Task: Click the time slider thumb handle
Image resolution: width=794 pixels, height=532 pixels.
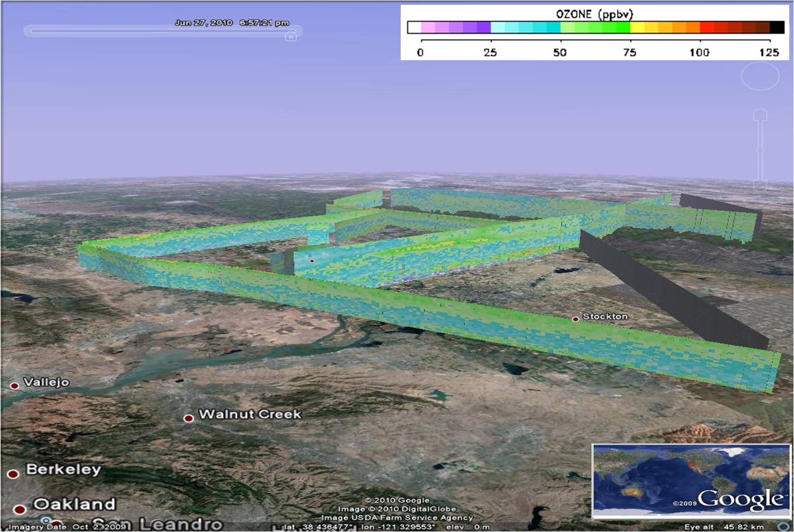Action: pos(291,36)
